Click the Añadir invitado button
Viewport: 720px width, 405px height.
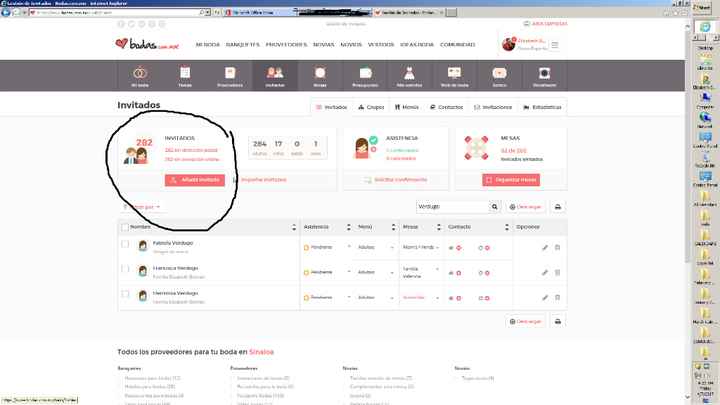[x=195, y=180]
